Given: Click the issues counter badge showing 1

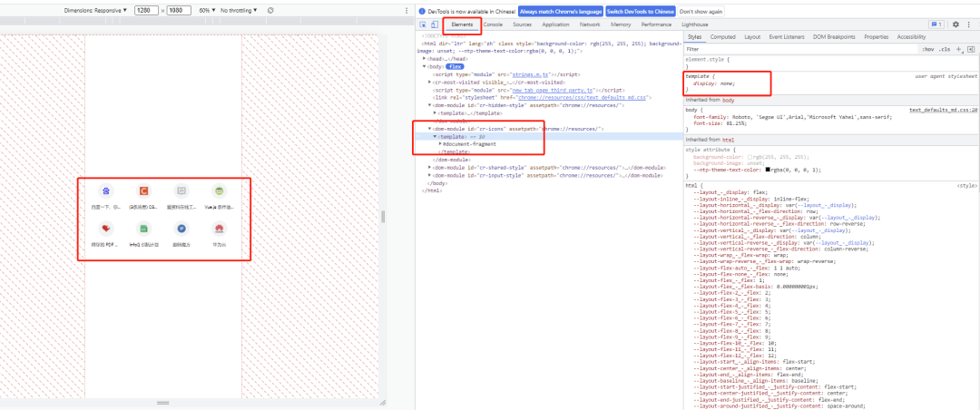Looking at the screenshot, I should [x=936, y=24].
